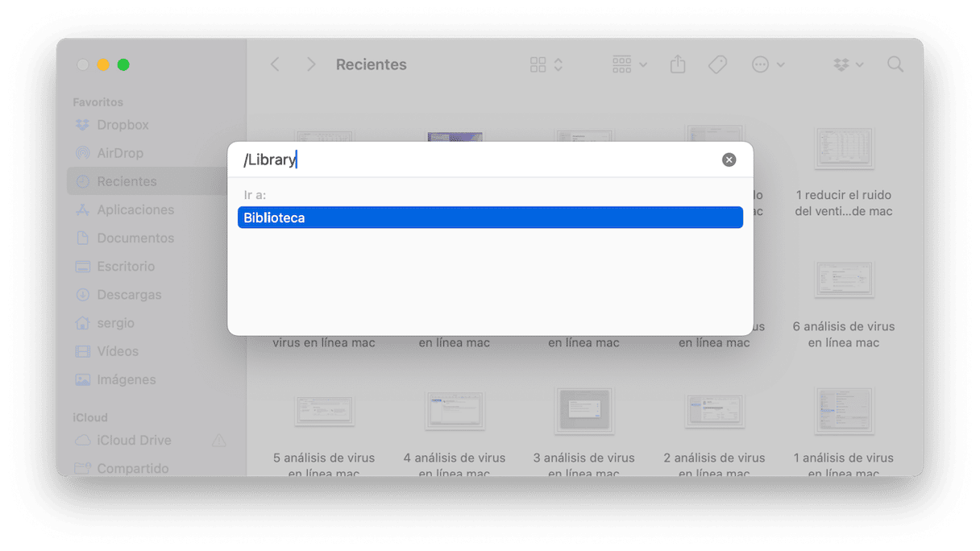Click the Share toolbar icon

click(x=678, y=64)
